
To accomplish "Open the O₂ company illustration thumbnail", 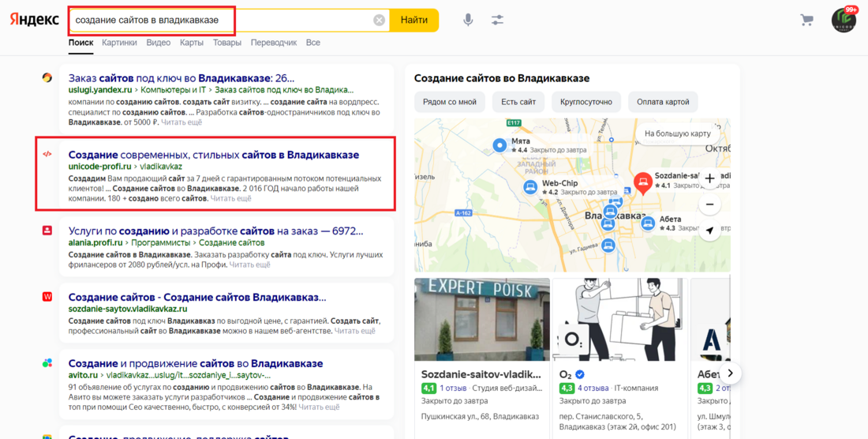I will tap(620, 320).
